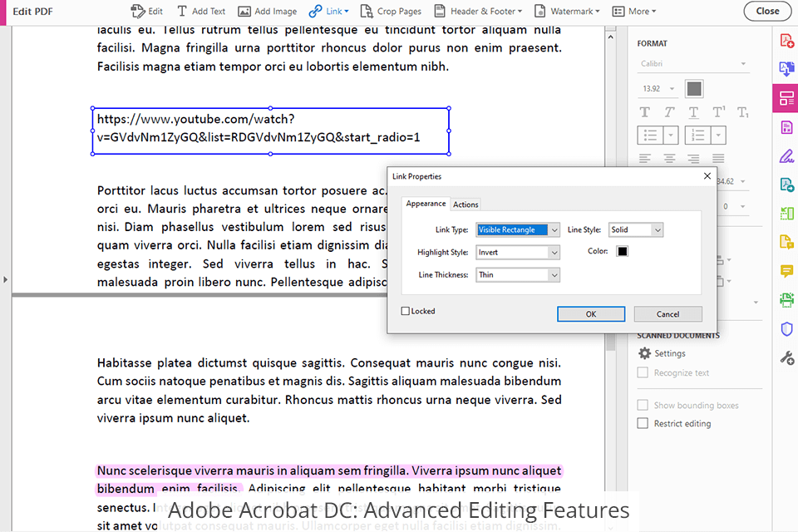The image size is (798, 532).
Task: Open the Protect shield icon
Action: (787, 329)
